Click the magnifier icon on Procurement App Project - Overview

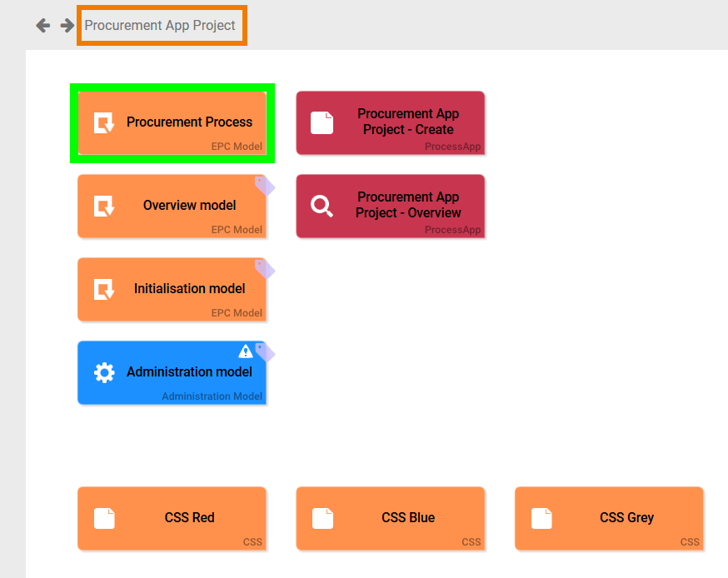(322, 206)
